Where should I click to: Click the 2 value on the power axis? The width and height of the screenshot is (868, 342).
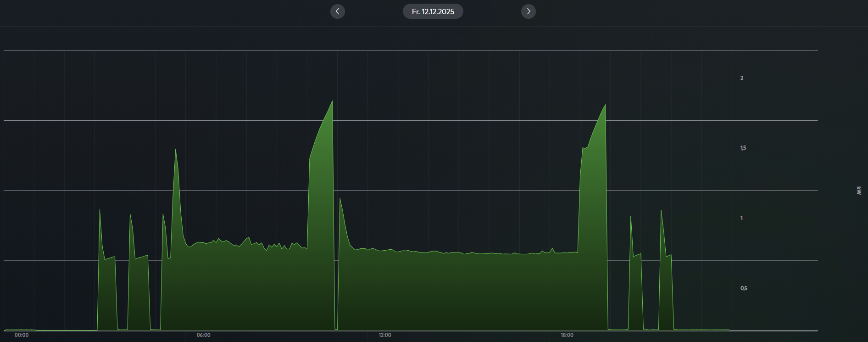[742, 78]
